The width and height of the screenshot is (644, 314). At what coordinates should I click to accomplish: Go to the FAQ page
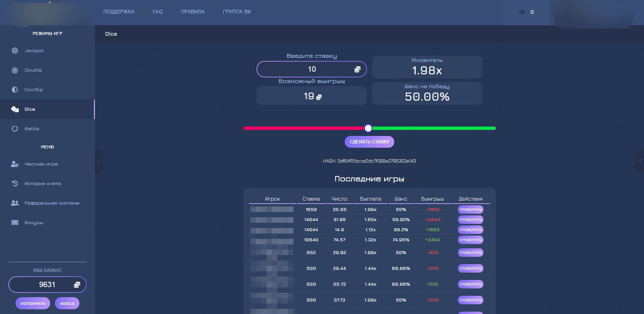click(158, 12)
